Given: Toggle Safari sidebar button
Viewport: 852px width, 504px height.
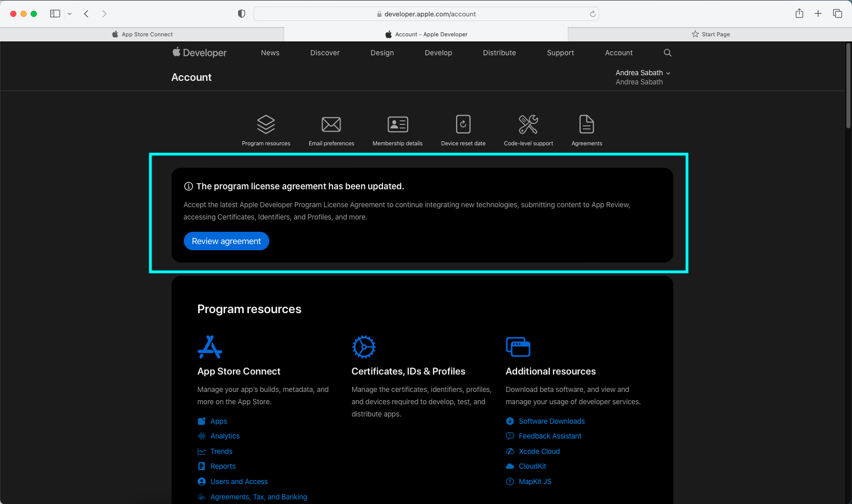Looking at the screenshot, I should click(x=55, y=14).
